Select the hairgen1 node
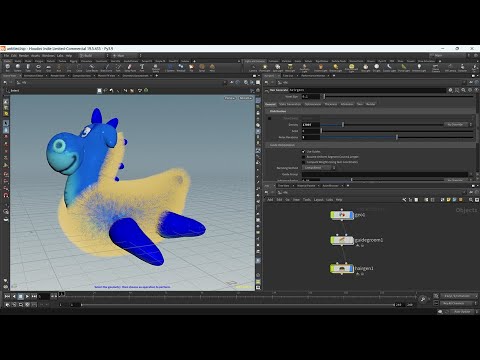 click(342, 268)
